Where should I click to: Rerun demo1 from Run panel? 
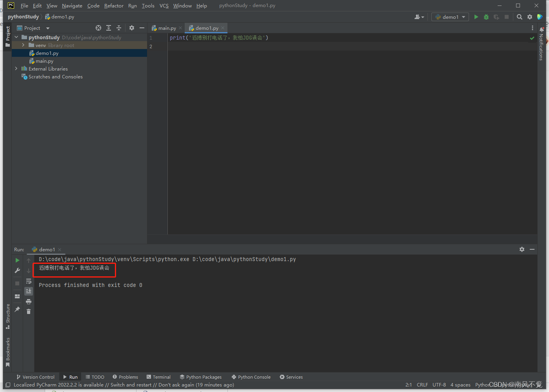coord(17,260)
